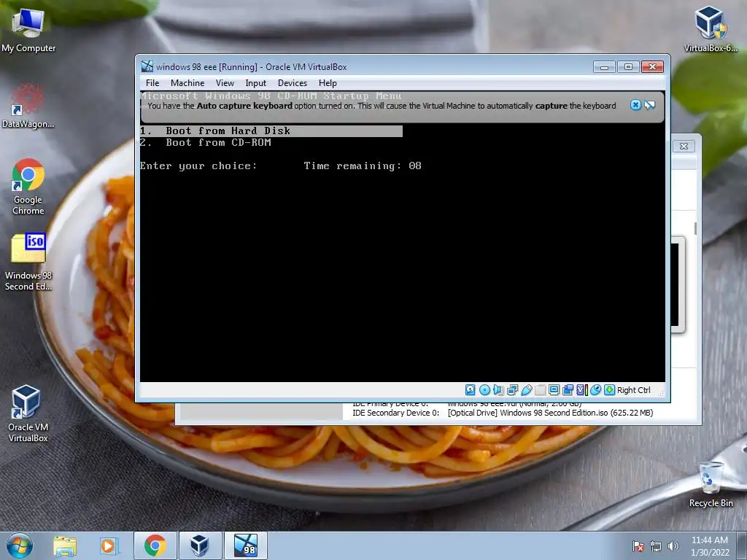
Task: Click the hard disk activity status icon
Action: pyautogui.click(x=471, y=390)
